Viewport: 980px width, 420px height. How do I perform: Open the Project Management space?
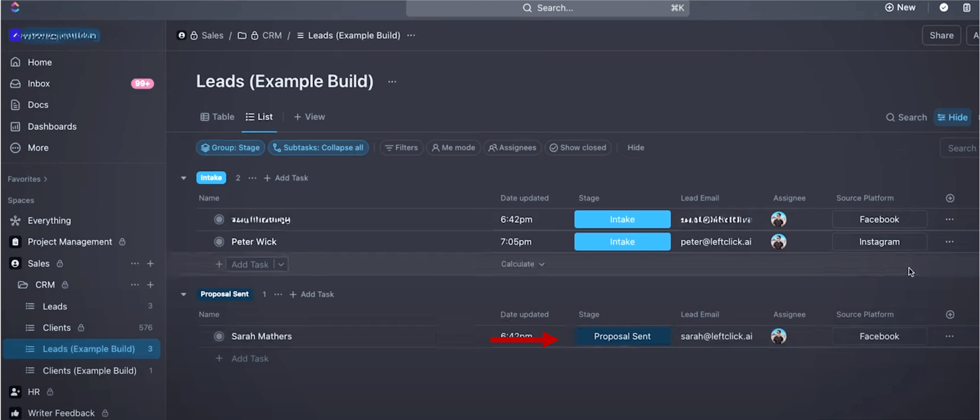(70, 242)
